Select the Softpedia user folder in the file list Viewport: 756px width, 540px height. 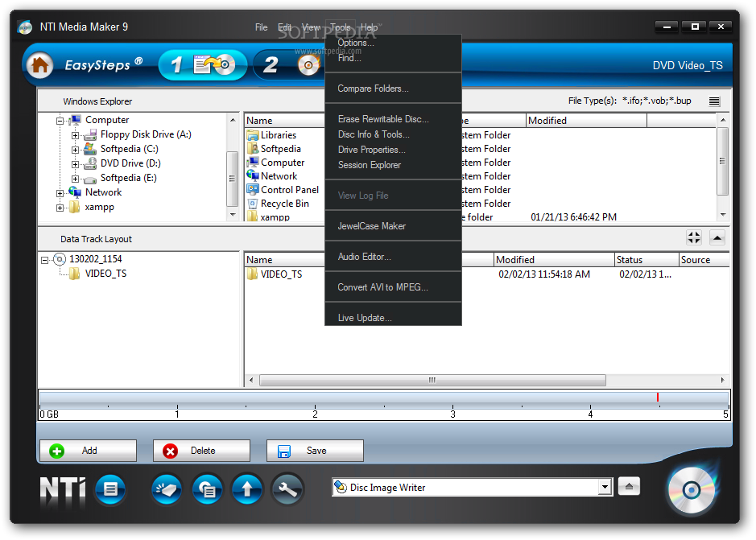click(x=274, y=149)
